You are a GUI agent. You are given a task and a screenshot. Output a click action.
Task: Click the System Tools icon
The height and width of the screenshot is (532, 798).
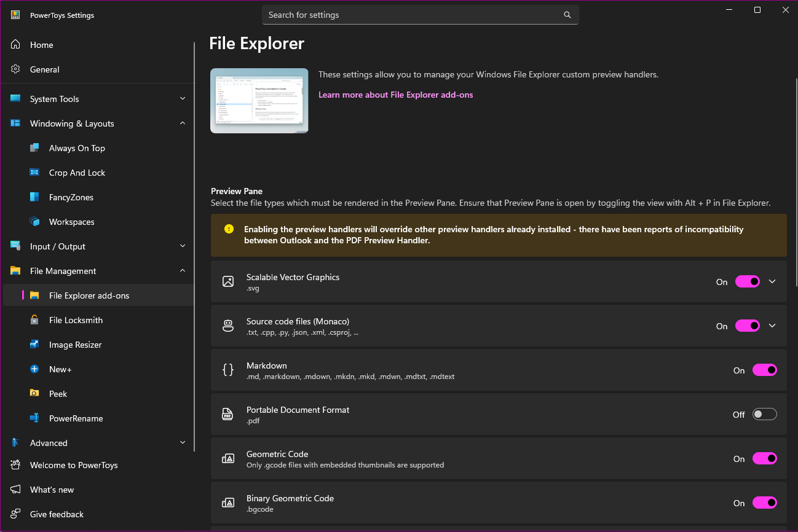(x=16, y=99)
